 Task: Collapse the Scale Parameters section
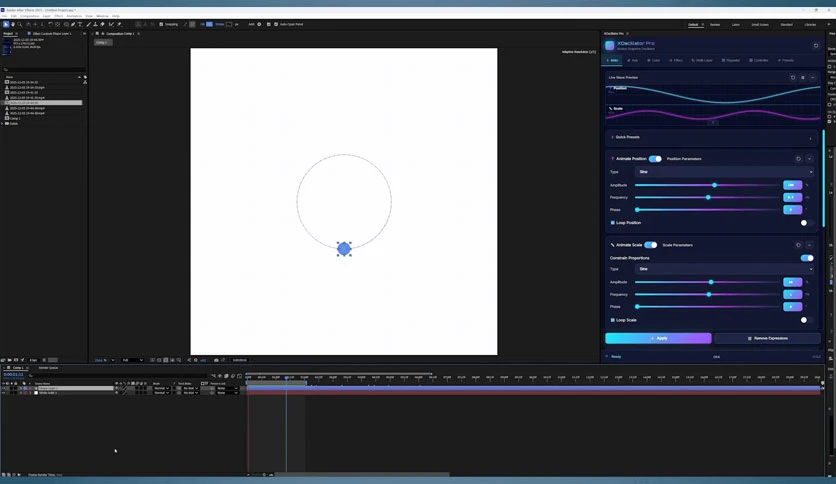pos(809,245)
